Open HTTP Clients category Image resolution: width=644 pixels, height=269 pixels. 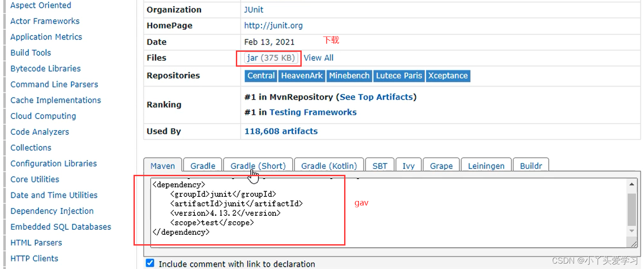(34, 258)
